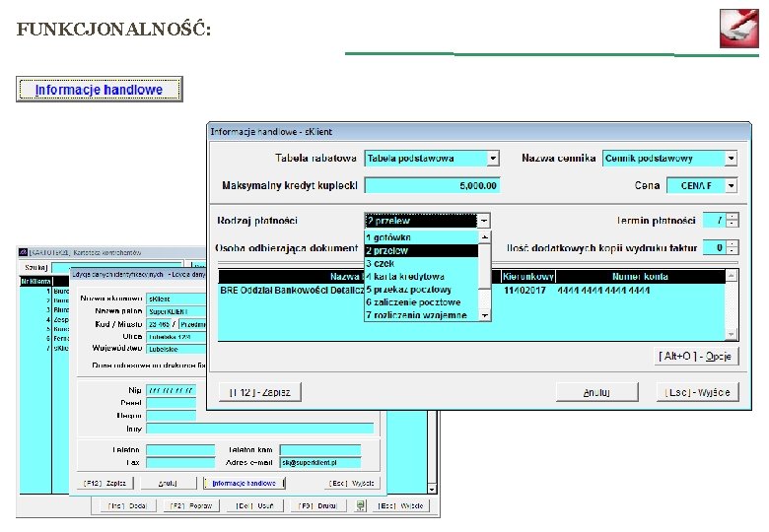The width and height of the screenshot is (769, 532).
Task: Click the [F12] - Zapisz button in dialog
Action: click(260, 392)
